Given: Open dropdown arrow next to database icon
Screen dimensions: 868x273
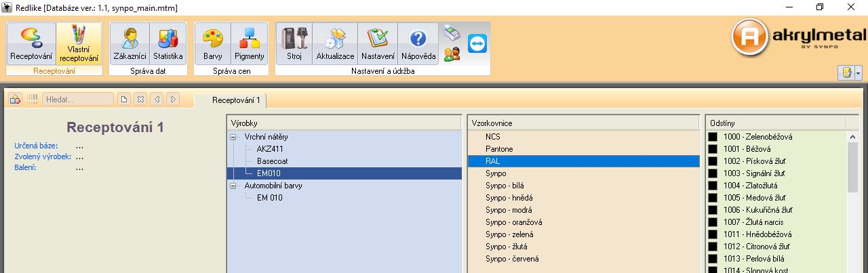Looking at the screenshot, I should [859, 72].
